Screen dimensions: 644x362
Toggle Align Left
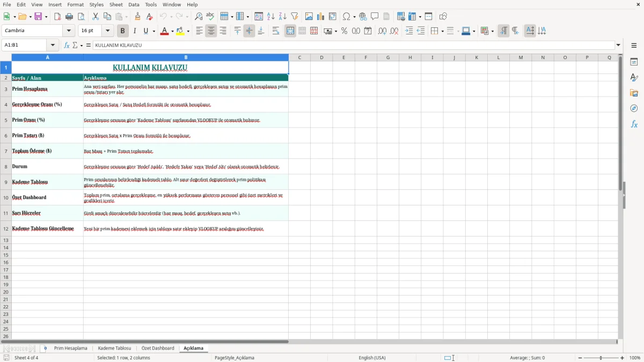tap(199, 31)
